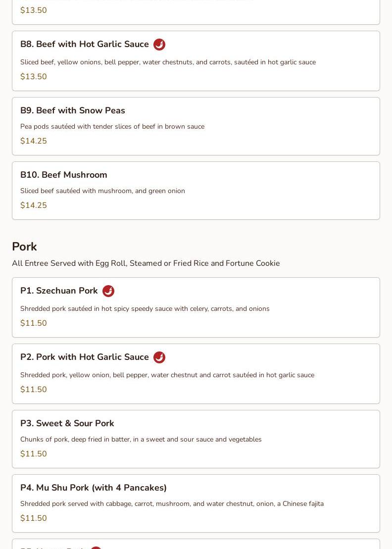
Task: Select P2. Pork with Hot Garlic Sauce title
Action: (85, 357)
